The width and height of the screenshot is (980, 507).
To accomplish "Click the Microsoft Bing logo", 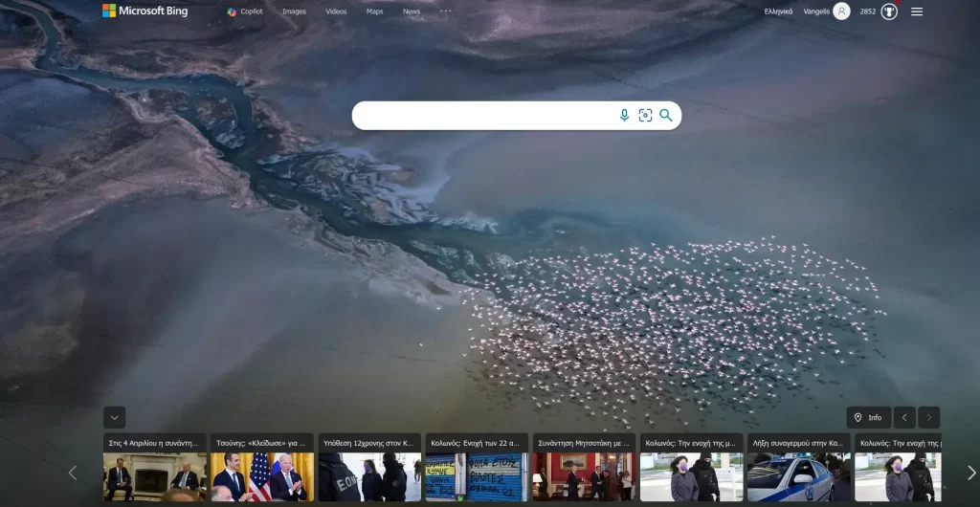I will tap(145, 11).
